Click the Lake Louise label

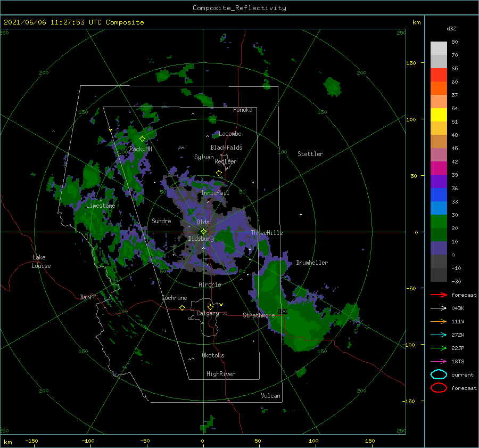pyautogui.click(x=41, y=262)
